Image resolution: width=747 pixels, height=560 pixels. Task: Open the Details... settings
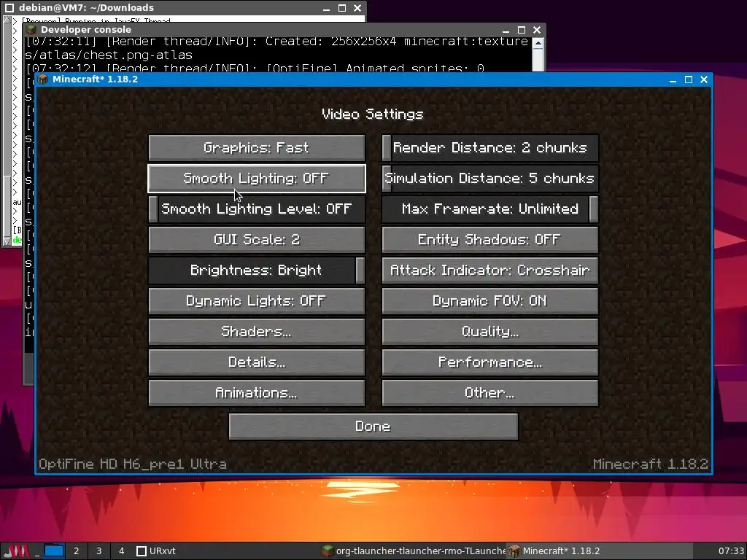(257, 362)
